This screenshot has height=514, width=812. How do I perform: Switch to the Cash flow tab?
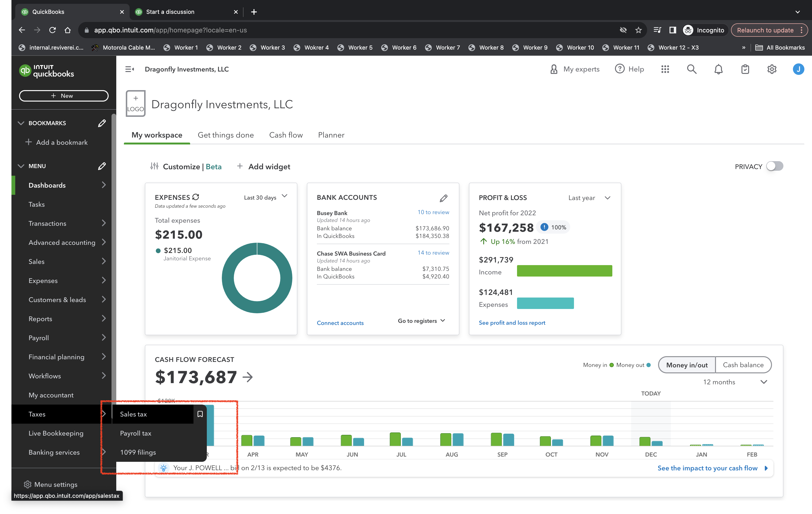[286, 135]
